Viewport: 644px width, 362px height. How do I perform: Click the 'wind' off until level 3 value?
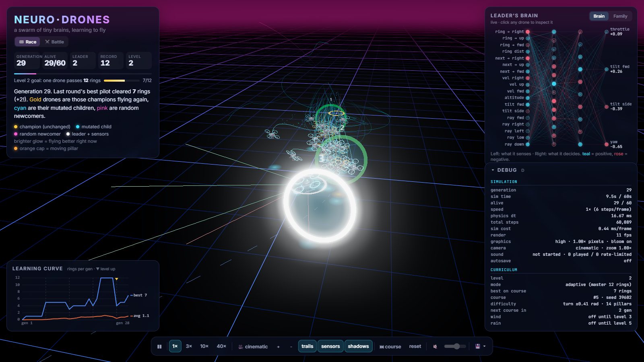[x=610, y=317]
